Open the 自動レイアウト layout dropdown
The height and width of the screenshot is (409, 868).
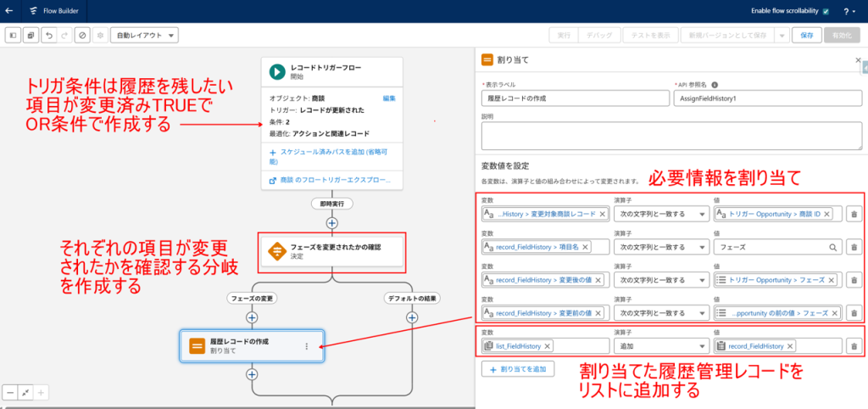(x=144, y=36)
